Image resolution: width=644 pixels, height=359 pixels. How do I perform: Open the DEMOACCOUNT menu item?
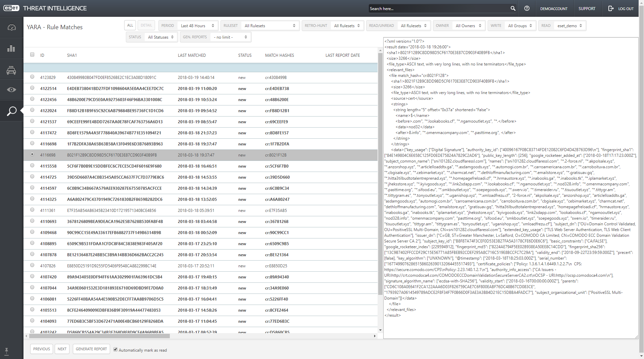pos(554,9)
